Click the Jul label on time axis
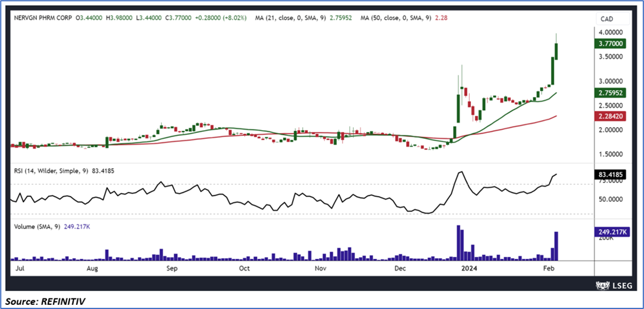Screen dimensions: 644x309 pyautogui.click(x=18, y=269)
